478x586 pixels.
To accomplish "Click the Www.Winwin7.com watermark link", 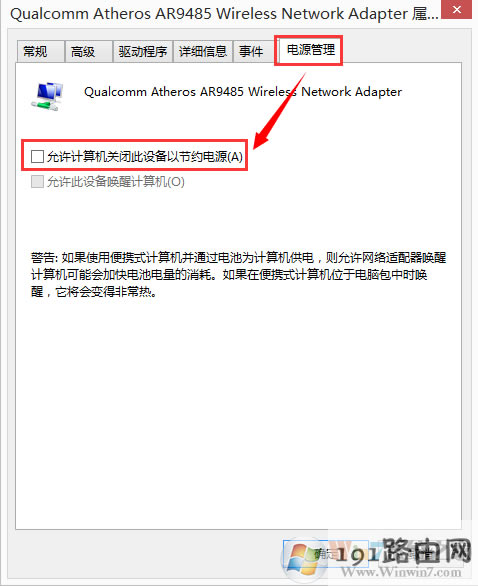I will pyautogui.click(x=401, y=572).
